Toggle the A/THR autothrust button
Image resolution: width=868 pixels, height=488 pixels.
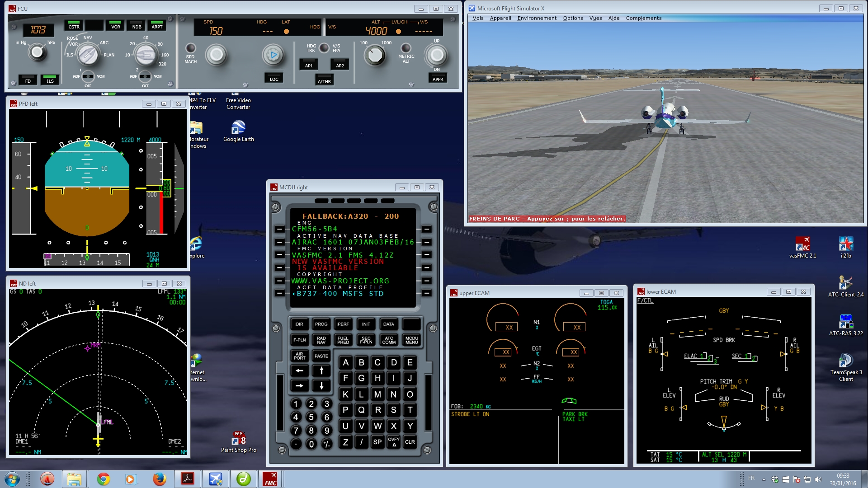point(324,80)
